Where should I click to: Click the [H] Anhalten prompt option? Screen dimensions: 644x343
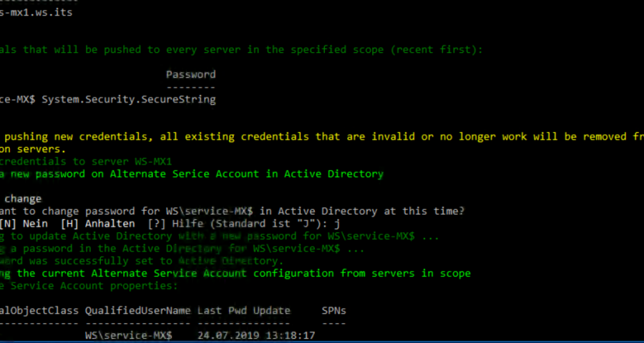(97, 224)
